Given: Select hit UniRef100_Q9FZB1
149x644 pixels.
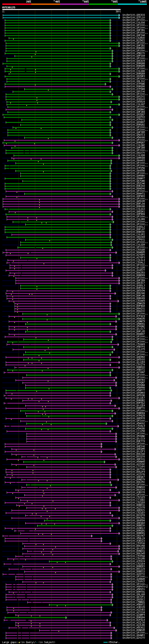Looking at the screenshot, I should [x=134, y=30].
